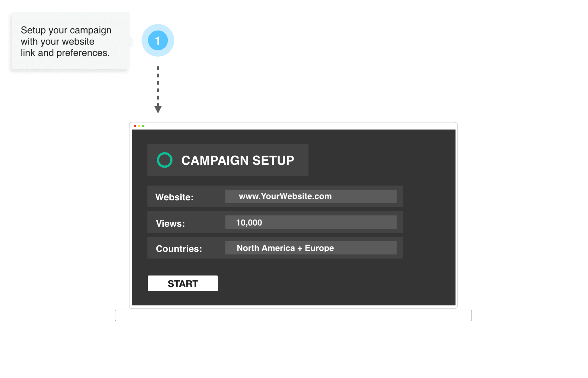Image resolution: width=588 pixels, height=378 pixels.
Task: Click the Website: label
Action: click(174, 197)
